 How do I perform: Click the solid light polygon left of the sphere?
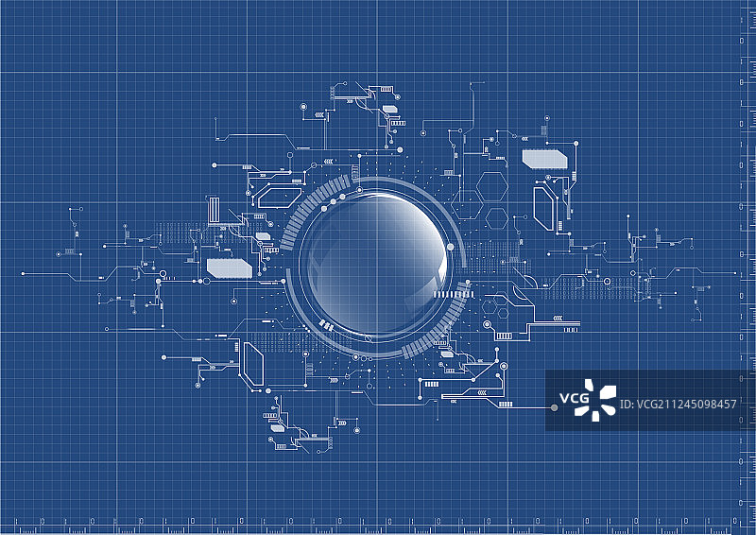[229, 267]
